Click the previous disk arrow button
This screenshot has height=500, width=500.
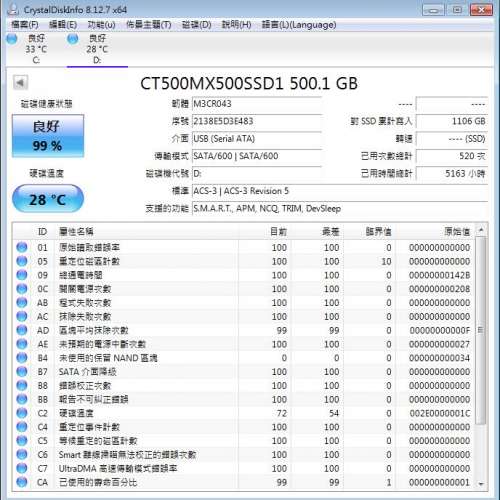[x=20, y=82]
